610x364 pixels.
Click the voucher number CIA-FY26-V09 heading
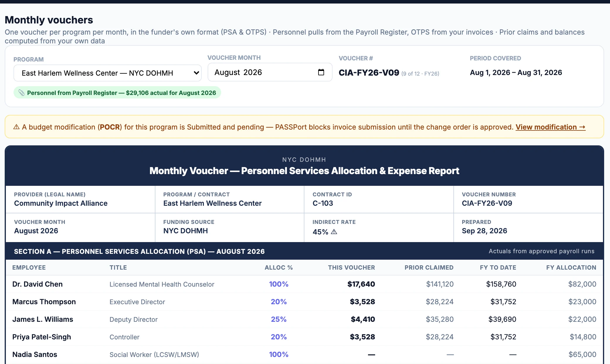click(369, 73)
